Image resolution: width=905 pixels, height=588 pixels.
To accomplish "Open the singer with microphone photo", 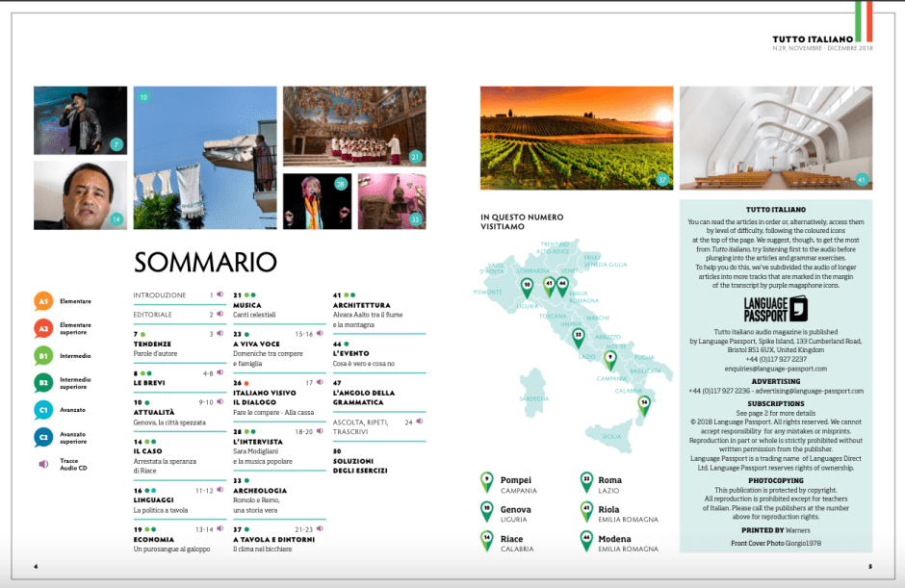I will [x=80, y=119].
